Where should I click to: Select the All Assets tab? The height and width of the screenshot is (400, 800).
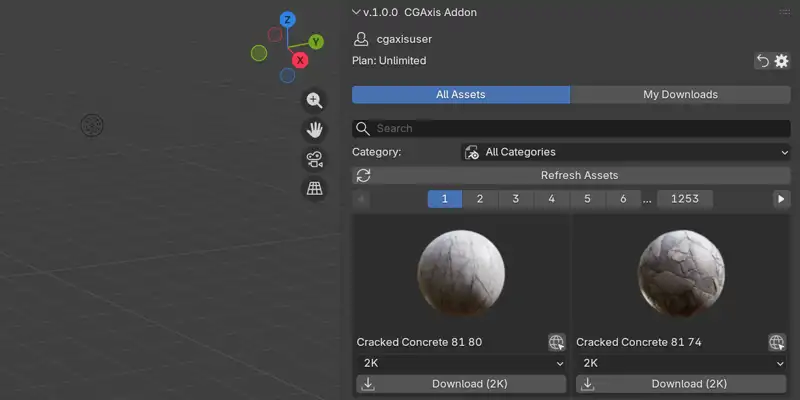coord(460,95)
